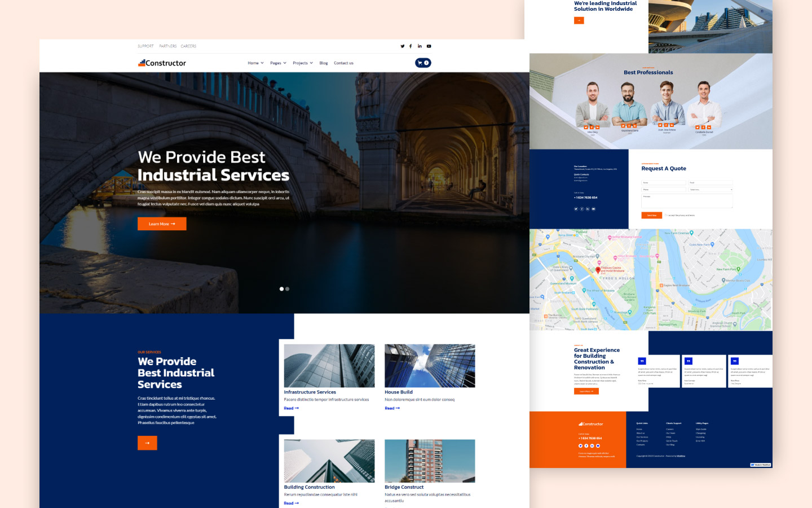
Task: Open Twitter from the top header social icons
Action: pos(402,46)
